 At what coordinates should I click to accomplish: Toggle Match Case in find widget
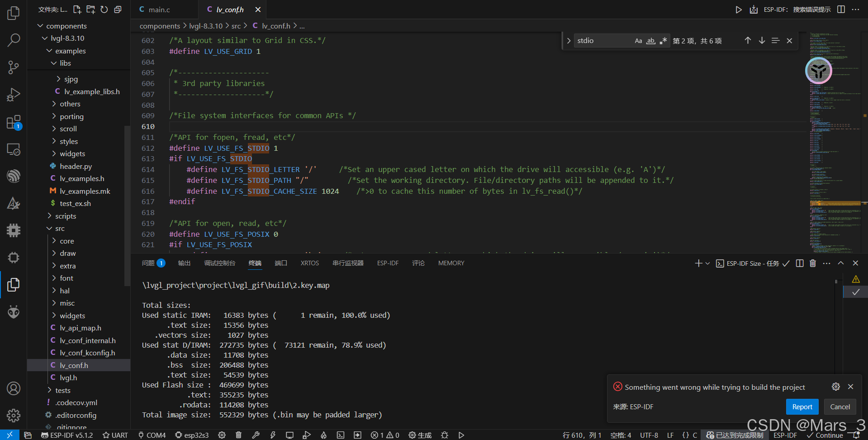638,41
